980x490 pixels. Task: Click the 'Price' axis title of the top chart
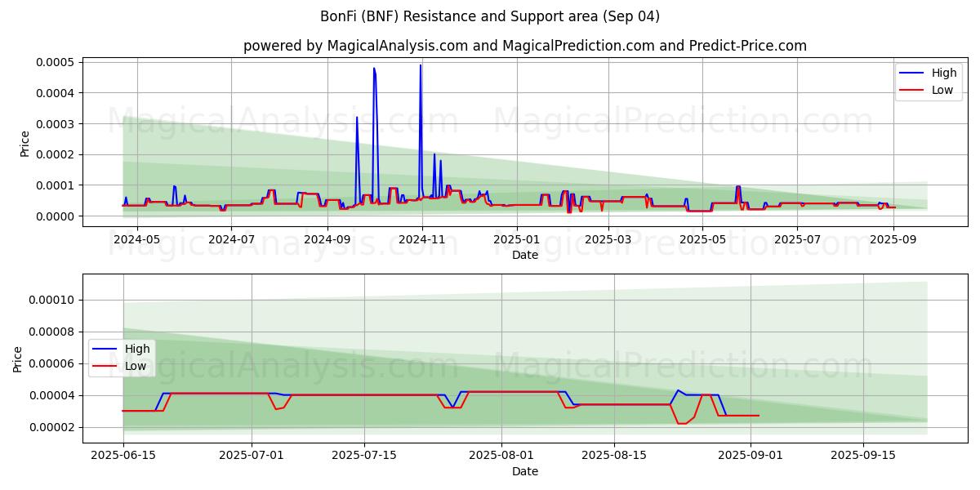[24, 144]
